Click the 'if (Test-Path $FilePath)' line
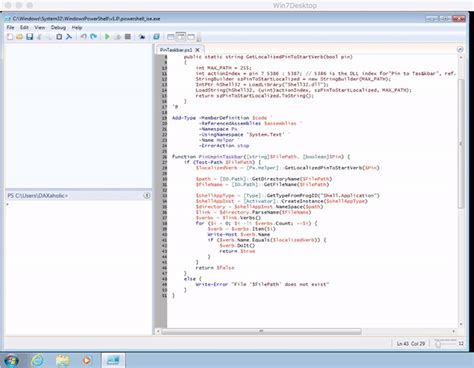Viewport: 474px width, 368px height. [222, 162]
